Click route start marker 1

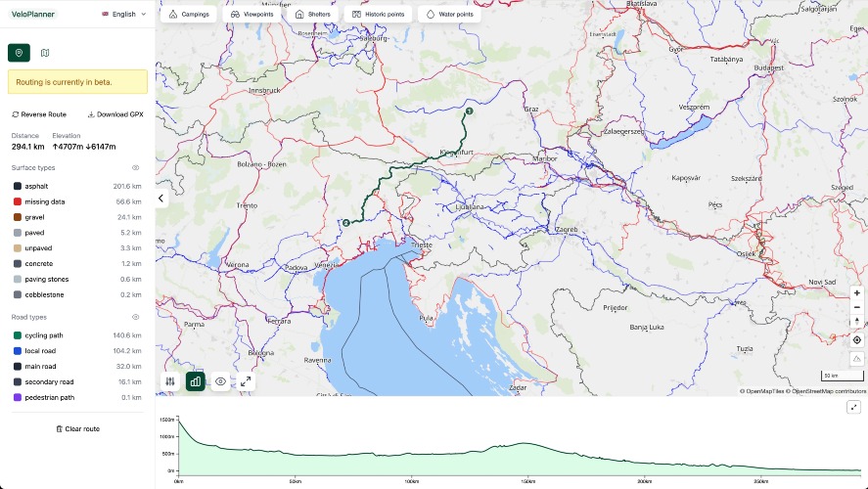469,111
